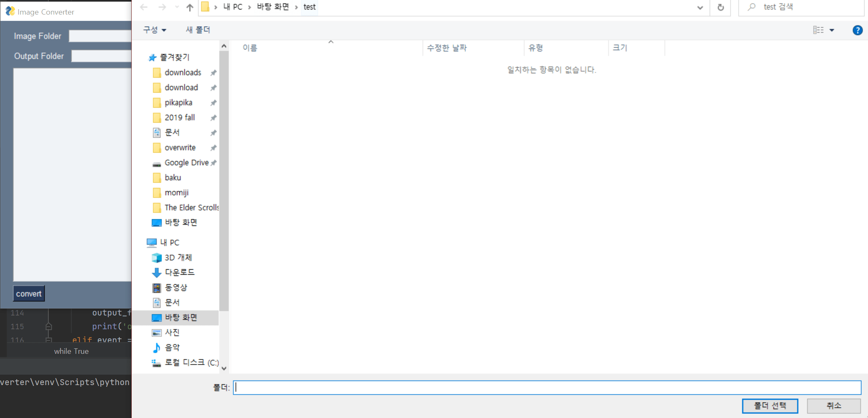868x418 pixels.
Task: Click the blue help icon
Action: tap(858, 30)
